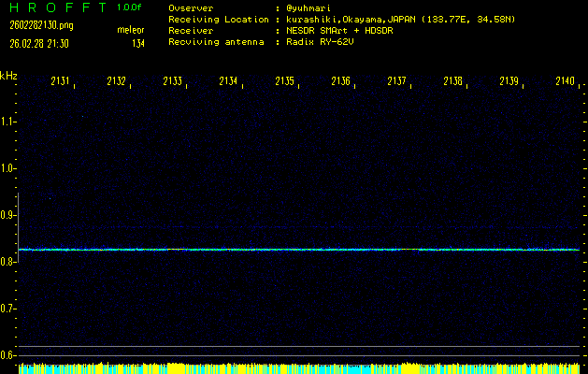Pick the 2138 time marker
The height and width of the screenshot is (374, 588).
(x=452, y=82)
